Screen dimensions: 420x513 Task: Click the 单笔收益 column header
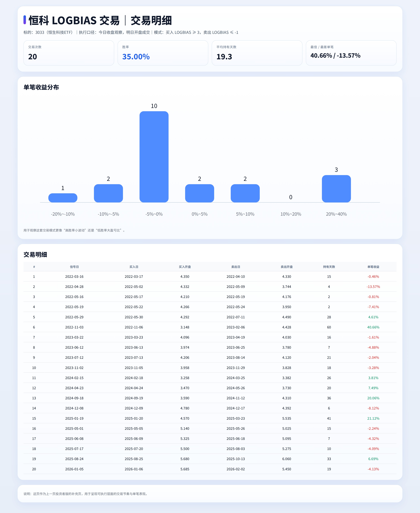pos(373,267)
